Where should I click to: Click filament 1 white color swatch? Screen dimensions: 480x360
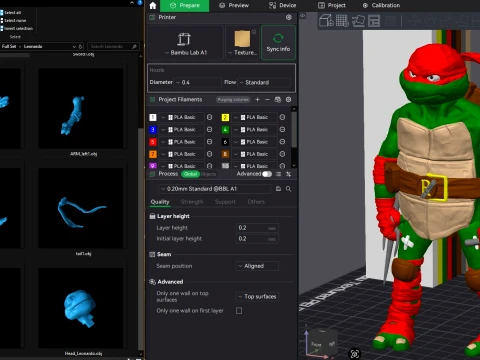153,117
